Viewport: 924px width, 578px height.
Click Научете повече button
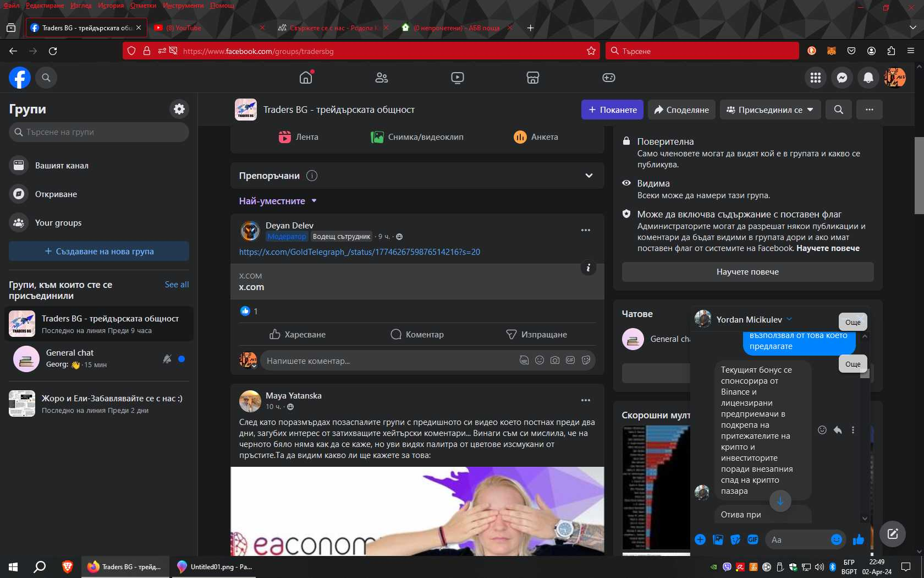(747, 271)
